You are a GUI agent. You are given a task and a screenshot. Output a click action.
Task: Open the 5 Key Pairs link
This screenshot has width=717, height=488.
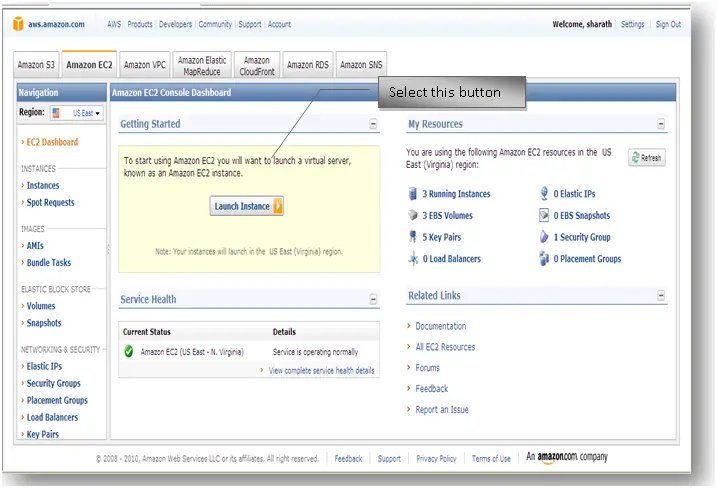coord(442,237)
